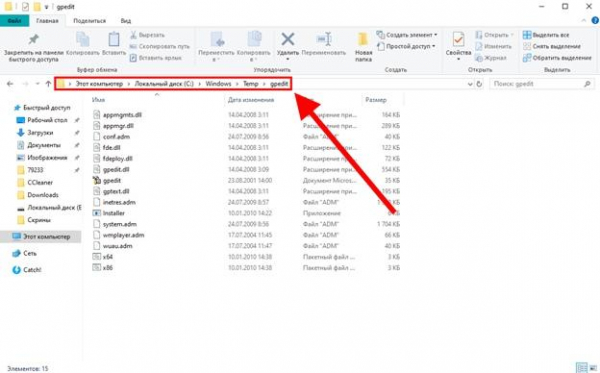Image resolution: width=600 pixels, height=373 pixels.
Task: Click Изменить in the ribbon
Action: pyautogui.click(x=493, y=46)
